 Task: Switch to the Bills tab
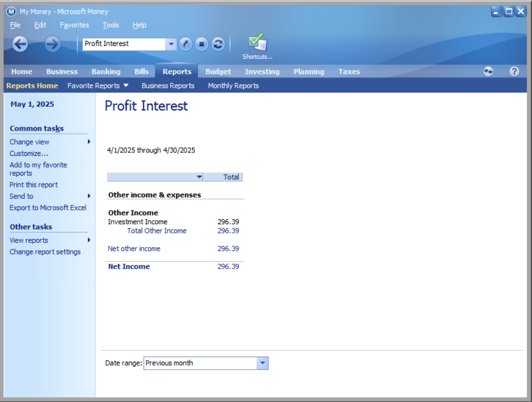pos(142,72)
